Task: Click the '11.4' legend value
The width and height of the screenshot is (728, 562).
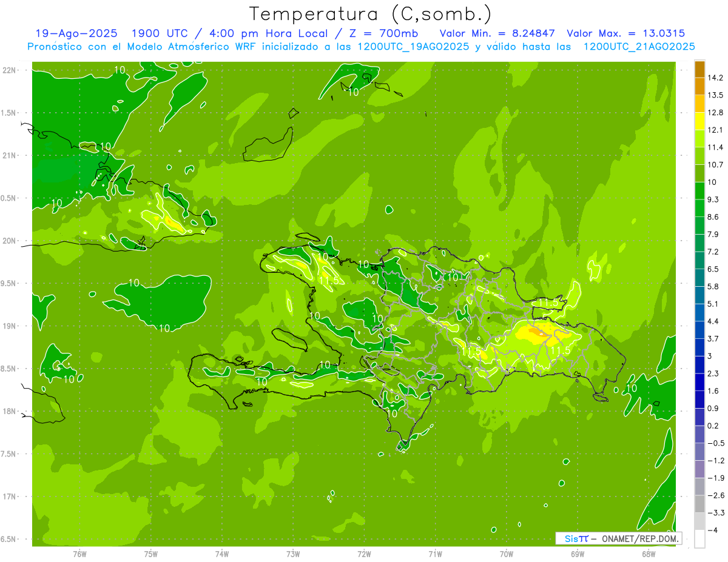Action: (x=716, y=147)
